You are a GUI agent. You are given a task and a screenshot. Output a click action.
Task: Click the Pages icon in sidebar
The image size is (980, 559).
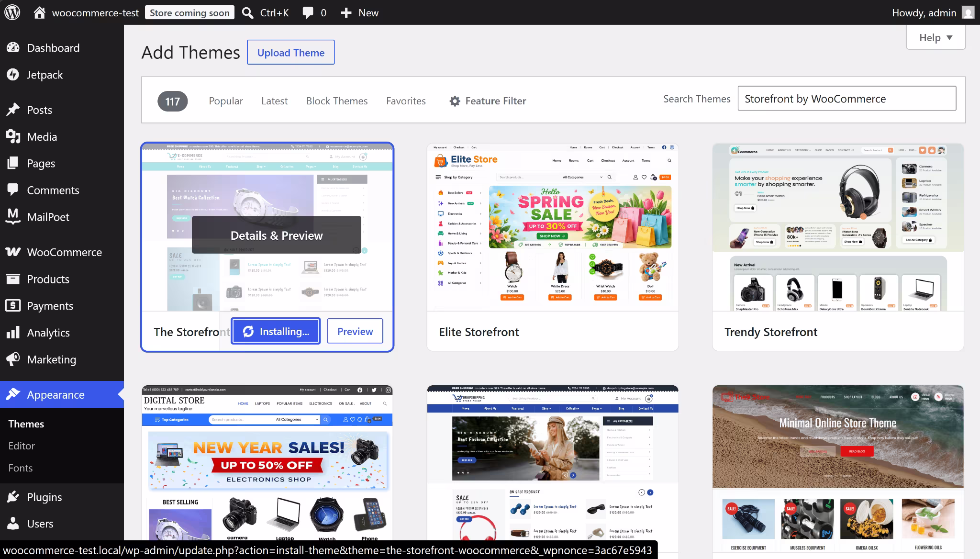(x=13, y=163)
